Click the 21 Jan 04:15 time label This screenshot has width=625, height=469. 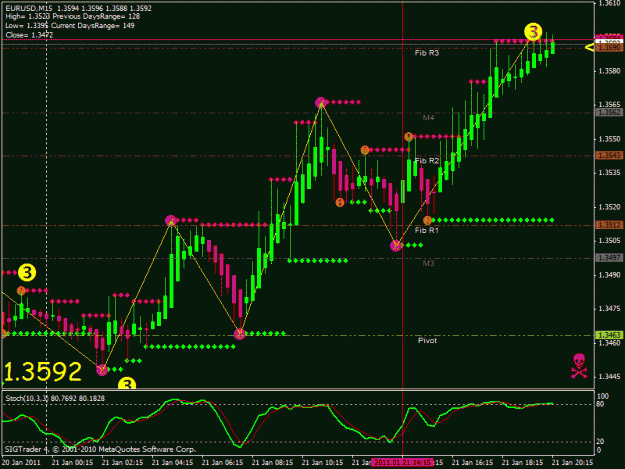pyautogui.click(x=172, y=462)
